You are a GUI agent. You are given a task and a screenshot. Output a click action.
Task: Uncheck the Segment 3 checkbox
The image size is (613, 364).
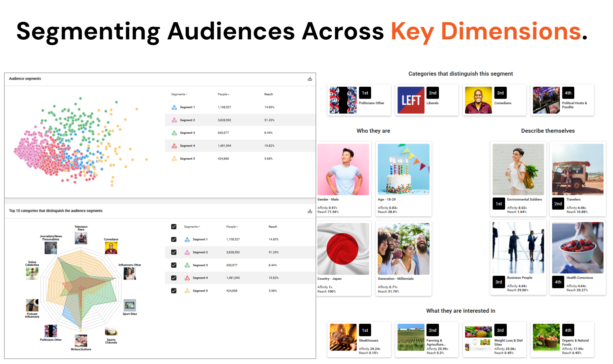tap(174, 265)
